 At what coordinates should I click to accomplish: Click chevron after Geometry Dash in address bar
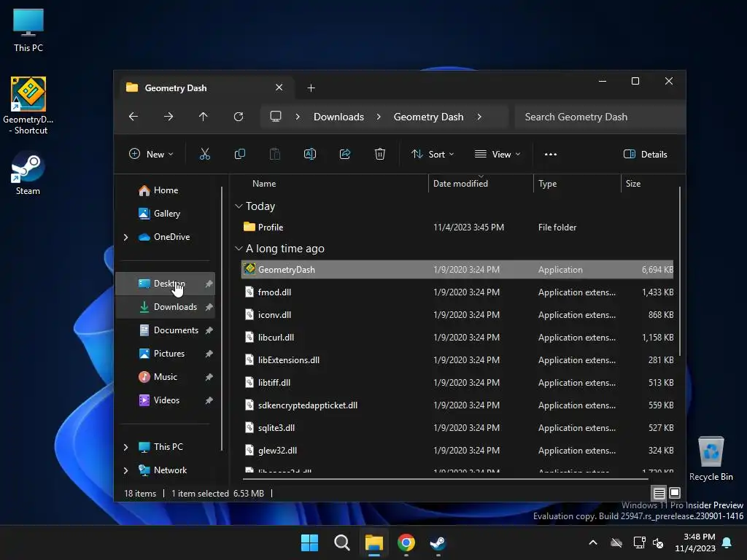click(x=479, y=117)
